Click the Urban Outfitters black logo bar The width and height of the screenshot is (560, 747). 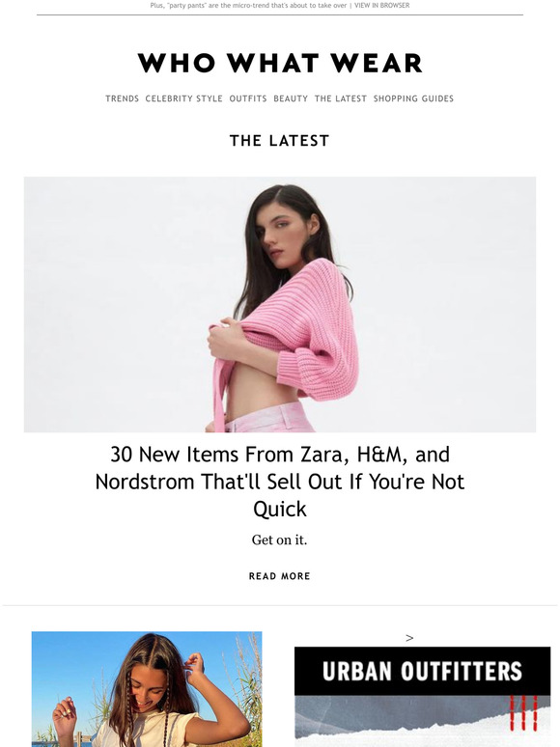pos(422,671)
